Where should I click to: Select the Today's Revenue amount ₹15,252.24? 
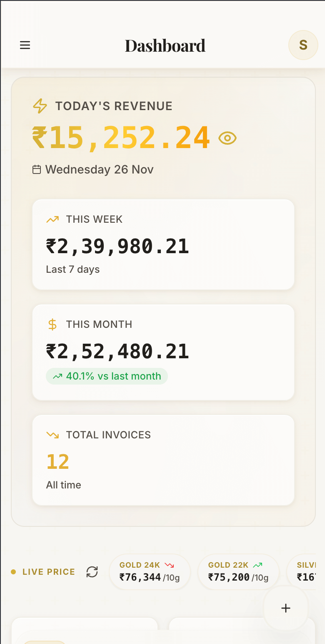point(120,138)
